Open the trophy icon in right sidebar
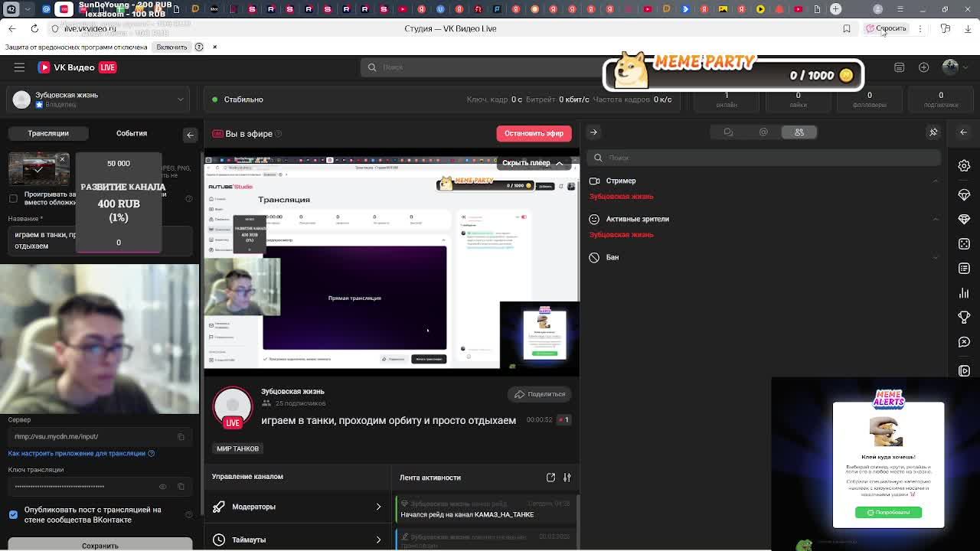980x551 pixels. point(964,318)
